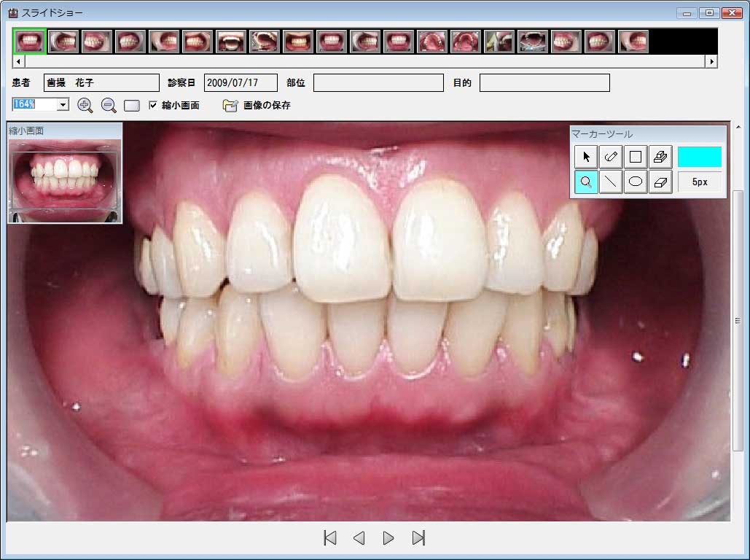Select the straight line marker tool
The width and height of the screenshot is (750, 560).
tap(611, 182)
